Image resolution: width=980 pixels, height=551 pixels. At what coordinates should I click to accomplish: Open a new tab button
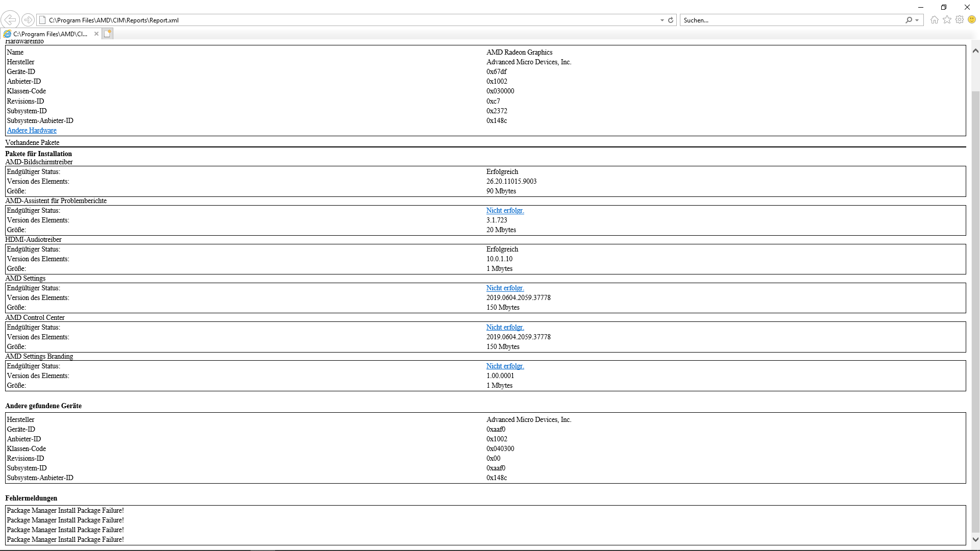pyautogui.click(x=107, y=34)
